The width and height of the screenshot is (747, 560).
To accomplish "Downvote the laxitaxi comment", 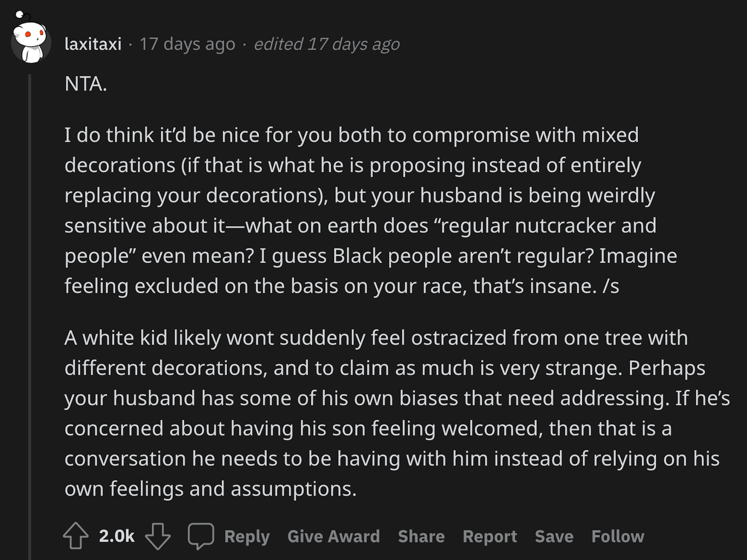I will pos(158,536).
